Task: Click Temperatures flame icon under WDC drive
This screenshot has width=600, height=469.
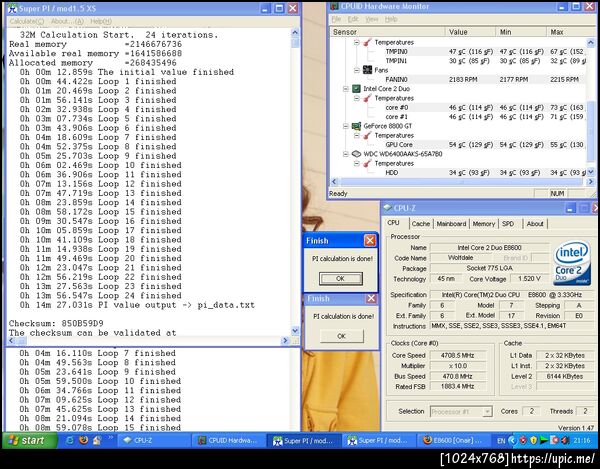Action: (x=367, y=163)
